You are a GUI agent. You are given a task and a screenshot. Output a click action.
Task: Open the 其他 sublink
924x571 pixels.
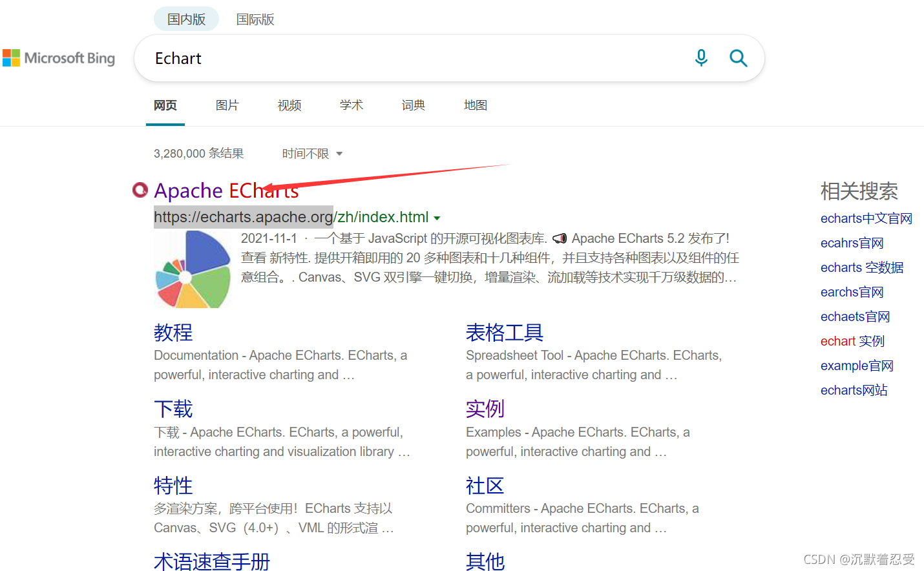coord(485,561)
